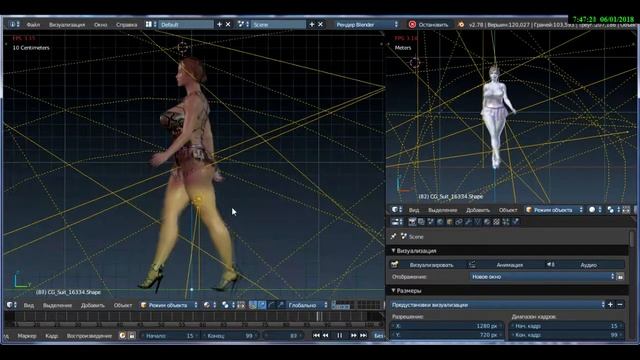This screenshot has height=360, width=640.
Task: Open viewport shading selector in left viewport header
Action: [209, 305]
